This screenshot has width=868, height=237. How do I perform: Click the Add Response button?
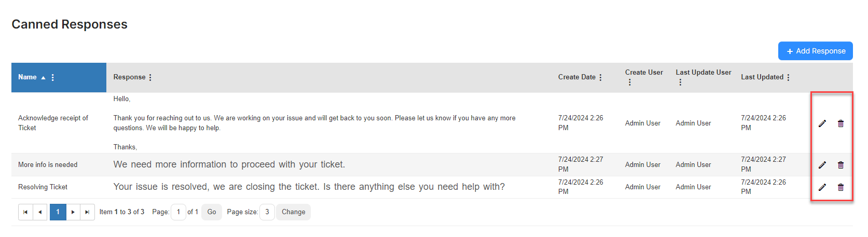coord(816,51)
